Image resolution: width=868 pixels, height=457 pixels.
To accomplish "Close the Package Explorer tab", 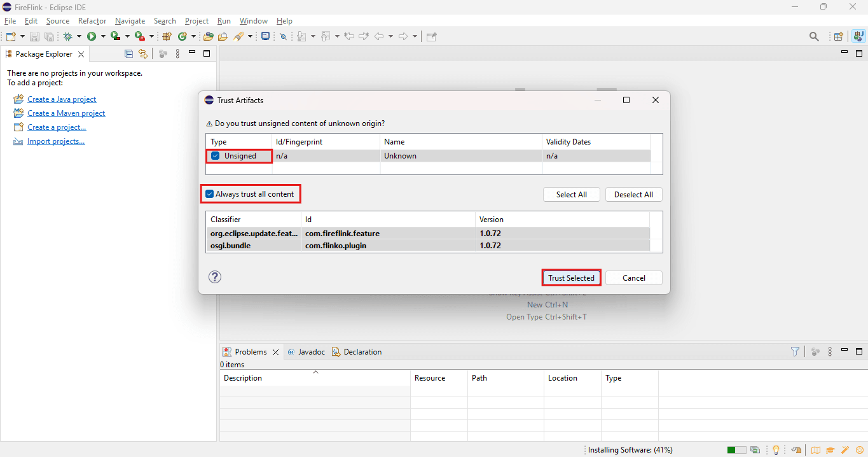I will pyautogui.click(x=82, y=54).
